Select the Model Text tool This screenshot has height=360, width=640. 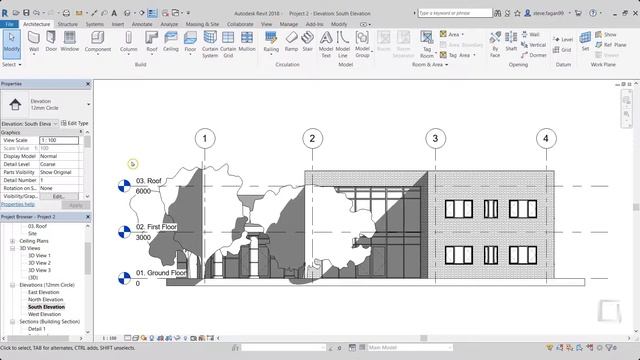(326, 44)
